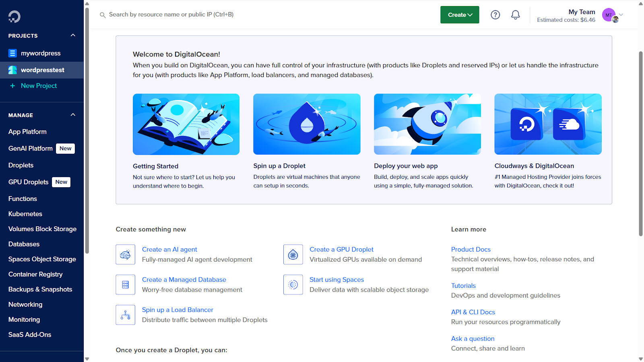
Task: Open GPU Droplets in sidebar
Action: (x=28, y=182)
